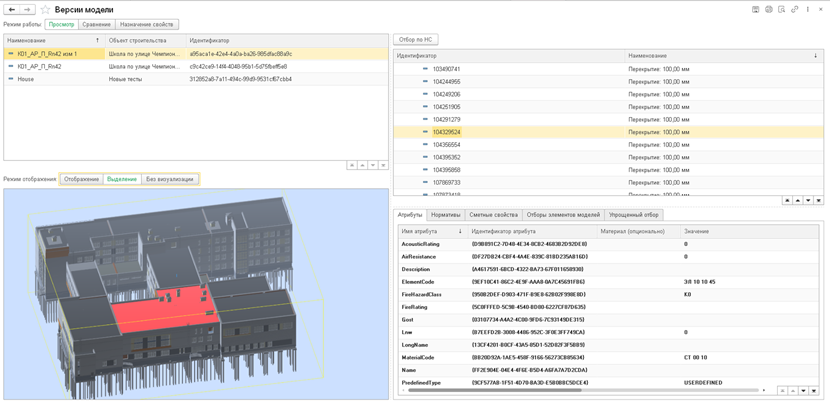The width and height of the screenshot is (830, 403).
Task: Add Версии модели to favorites with star
Action: (x=45, y=9)
